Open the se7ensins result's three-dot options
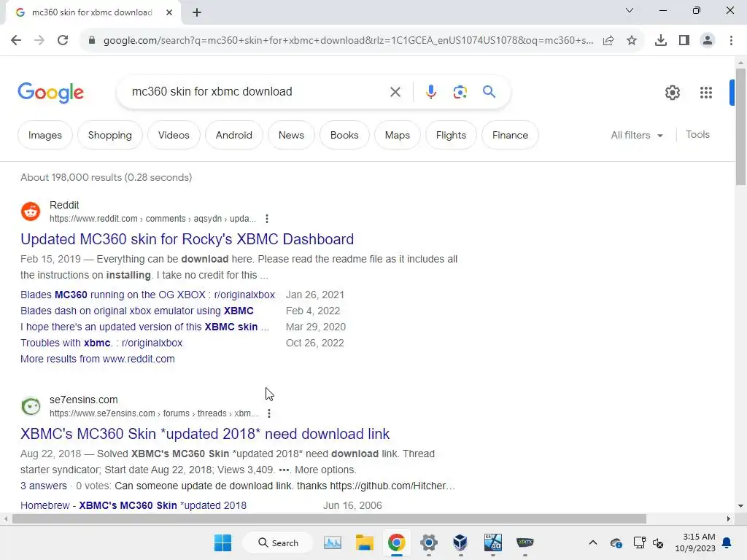This screenshot has width=747, height=560. click(269, 413)
